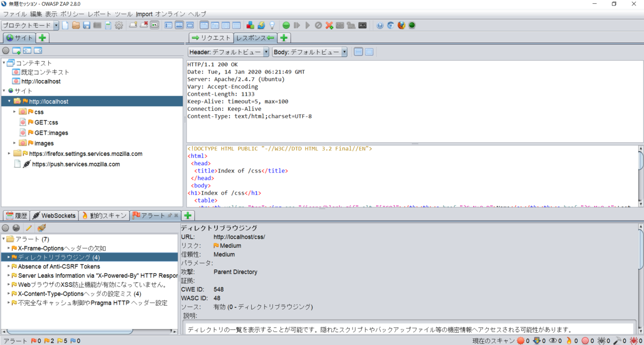Click the blue question mark help icon
The width and height of the screenshot is (644, 345).
pos(380,25)
